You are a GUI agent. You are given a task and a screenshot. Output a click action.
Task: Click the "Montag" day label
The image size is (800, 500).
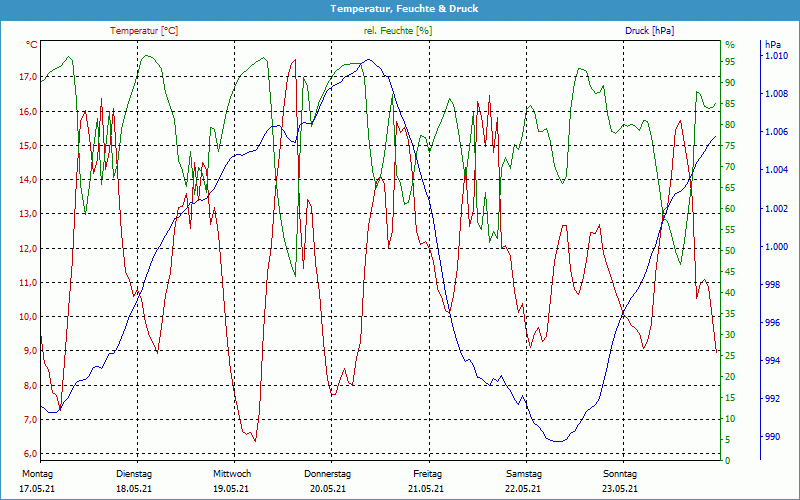(x=38, y=474)
